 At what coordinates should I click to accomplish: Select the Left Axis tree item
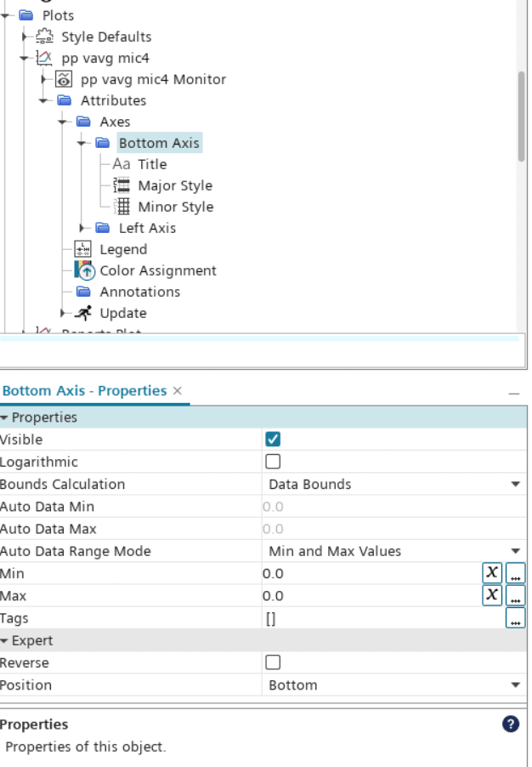147,228
